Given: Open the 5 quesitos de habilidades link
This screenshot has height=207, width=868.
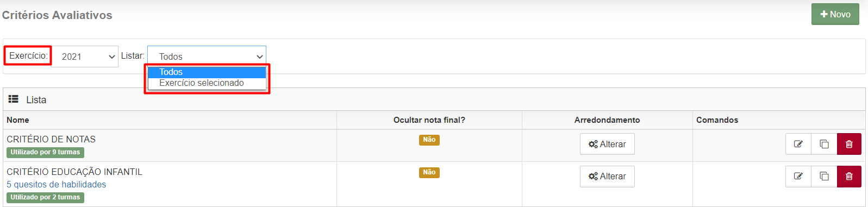Looking at the screenshot, I should 57,185.
